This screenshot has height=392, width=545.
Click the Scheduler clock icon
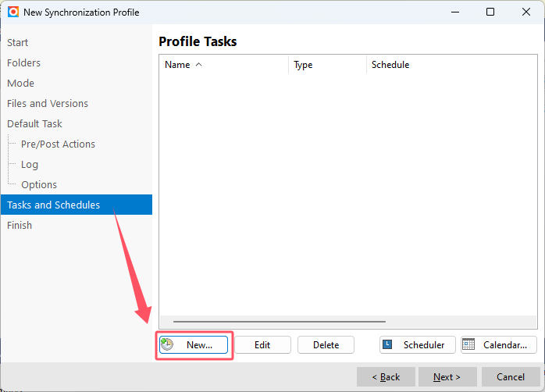tap(388, 344)
